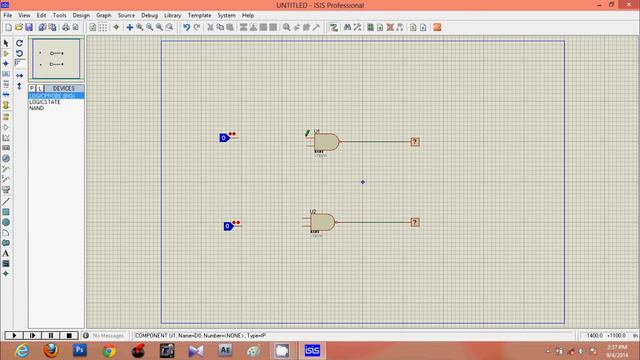Choose the Junction dot mode
The width and height of the screenshot is (640, 360).
coord(6,64)
